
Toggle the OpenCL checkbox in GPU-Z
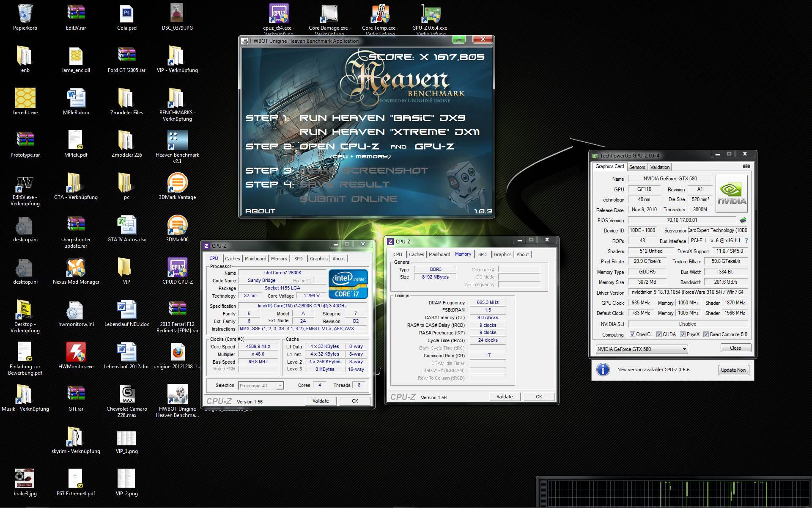[x=632, y=334]
